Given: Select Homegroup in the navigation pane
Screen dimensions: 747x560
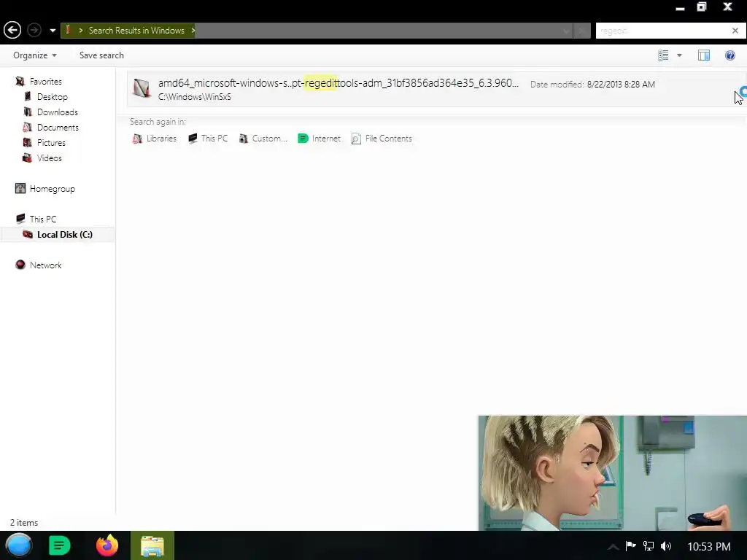Looking at the screenshot, I should click(x=53, y=189).
